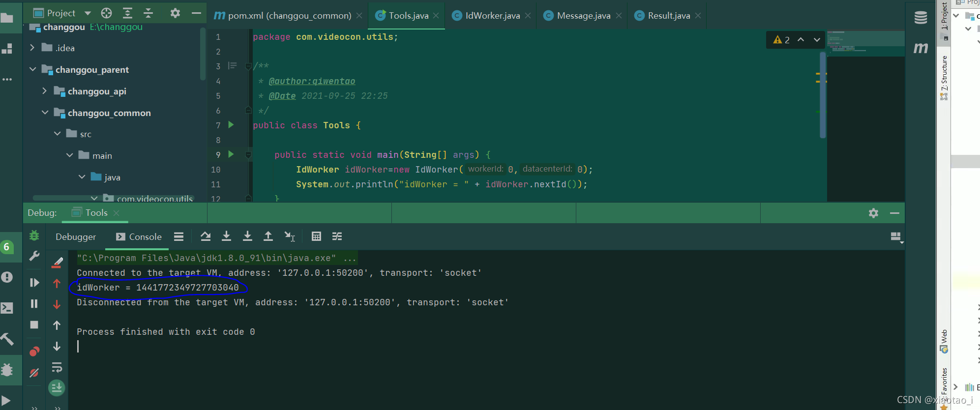The width and height of the screenshot is (980, 410).
Task: Click run gutter arrow on line 9
Action: point(231,154)
